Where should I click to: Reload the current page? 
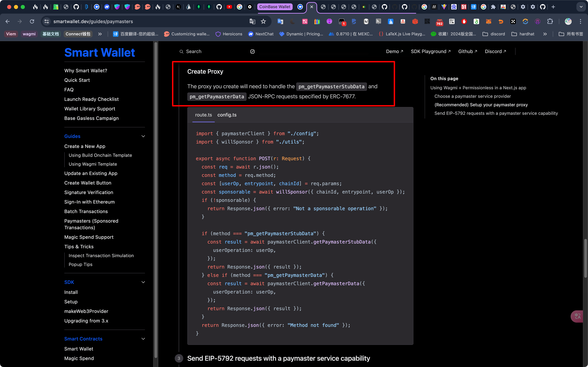pos(32,22)
